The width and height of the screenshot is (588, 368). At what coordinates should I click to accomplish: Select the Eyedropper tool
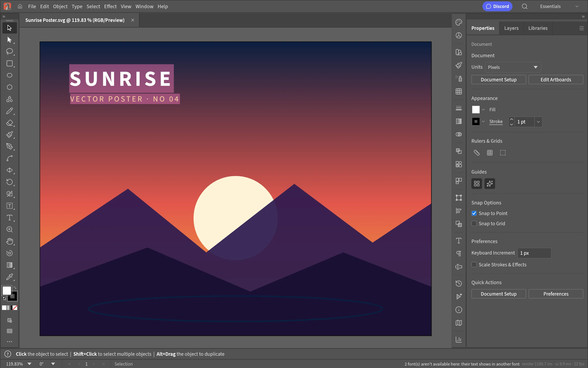point(9,277)
